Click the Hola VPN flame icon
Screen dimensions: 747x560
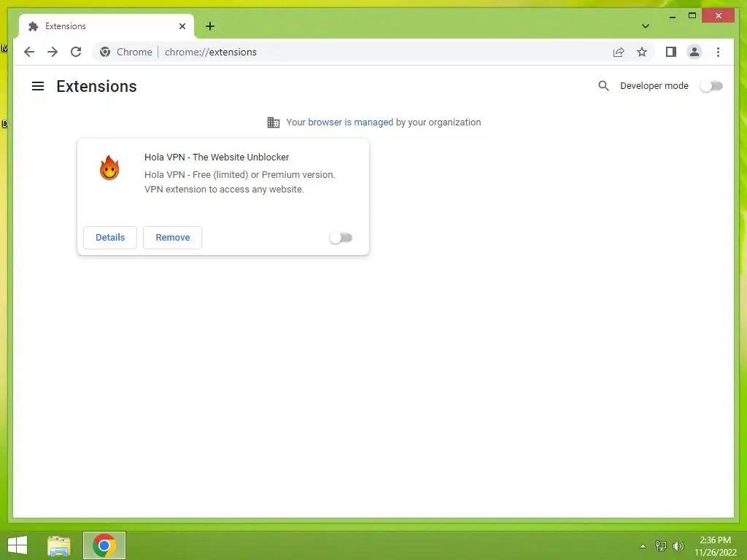pyautogui.click(x=109, y=168)
